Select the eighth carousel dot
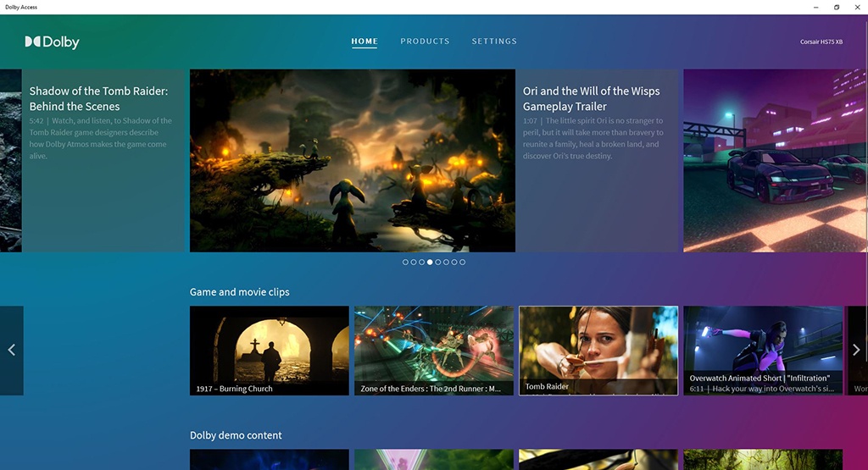This screenshot has height=470, width=868. point(463,262)
